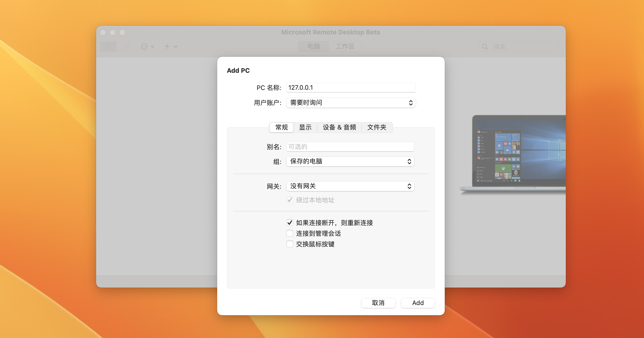Open the 文件夹 tab
Image resolution: width=644 pixels, height=338 pixels.
click(376, 128)
